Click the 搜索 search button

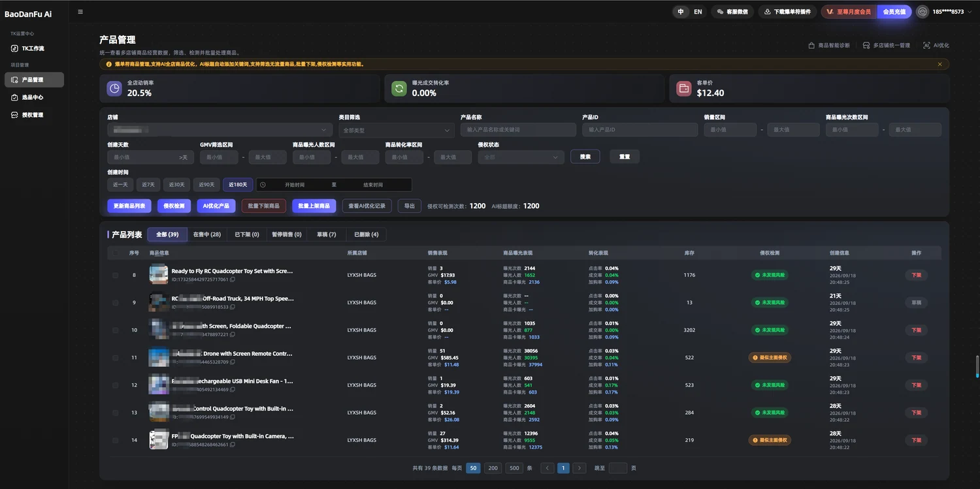click(585, 157)
